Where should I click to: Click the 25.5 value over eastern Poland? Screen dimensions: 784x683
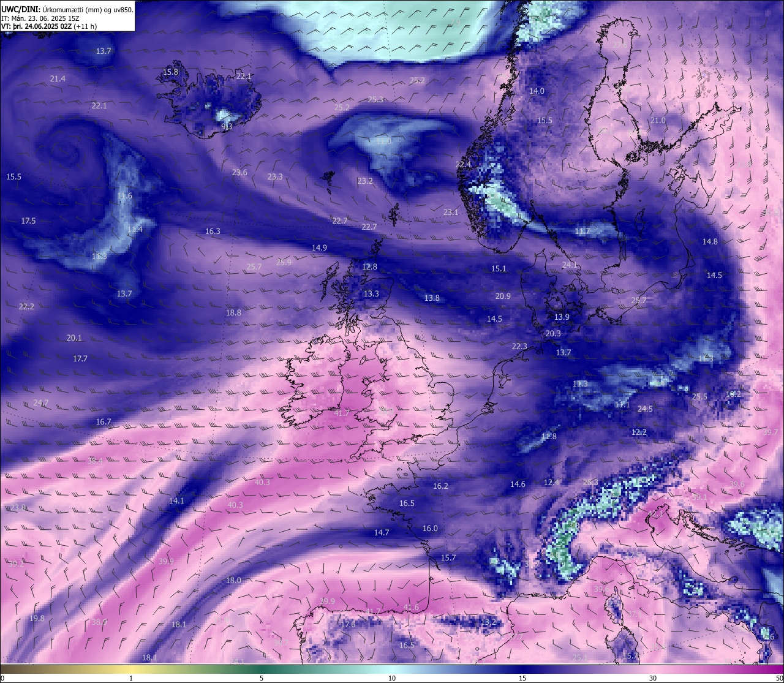699,397
